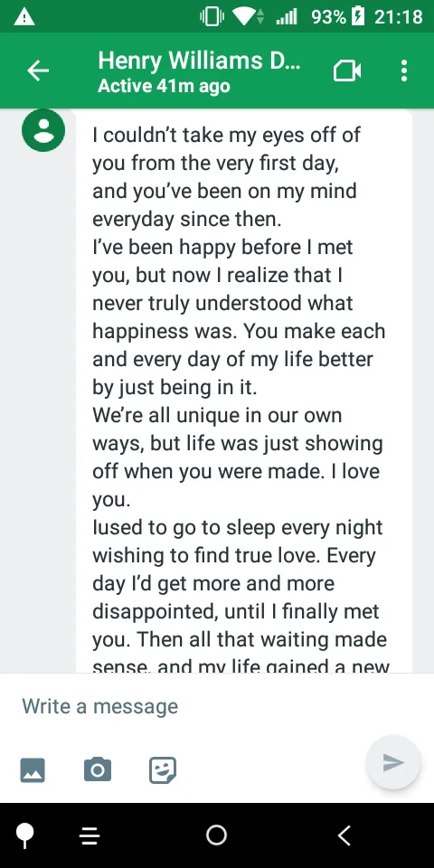The width and height of the screenshot is (434, 868).
Task: Tap the Active 41m ago status text
Action: tap(164, 87)
